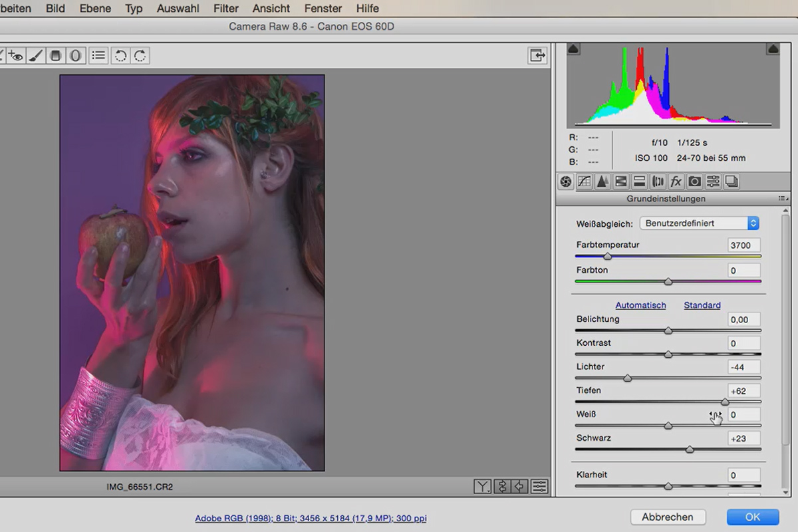Open the Bild menu
Screen dimensions: 798x532
tap(55, 9)
